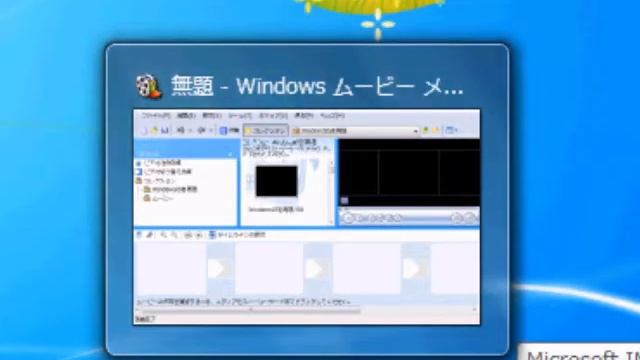Screen dimensions: 640x360
Task: Open the Tools (ツール) menu
Action: [x=240, y=116]
